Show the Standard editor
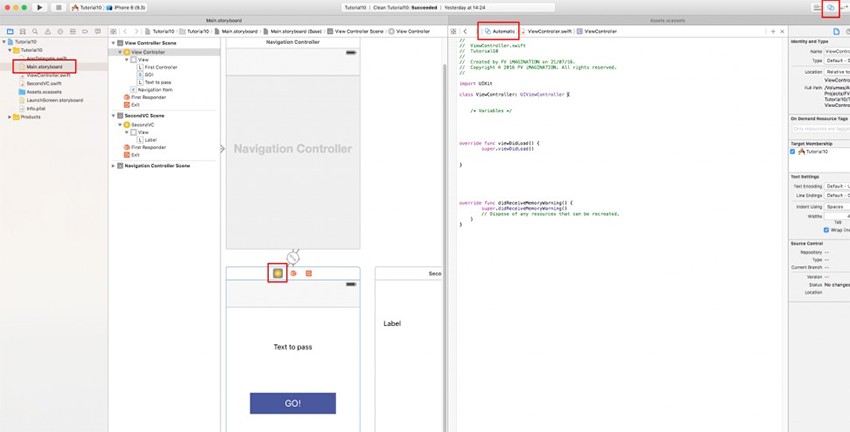Image resolution: width=850 pixels, height=432 pixels. pyautogui.click(x=816, y=8)
